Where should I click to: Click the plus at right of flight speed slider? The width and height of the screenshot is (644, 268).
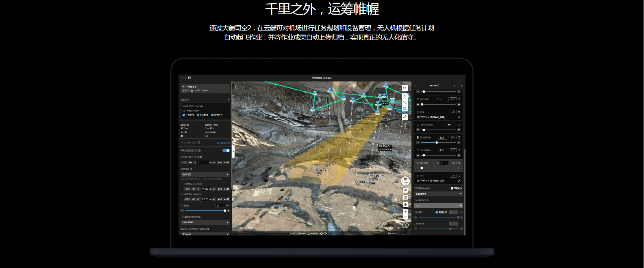(228, 211)
